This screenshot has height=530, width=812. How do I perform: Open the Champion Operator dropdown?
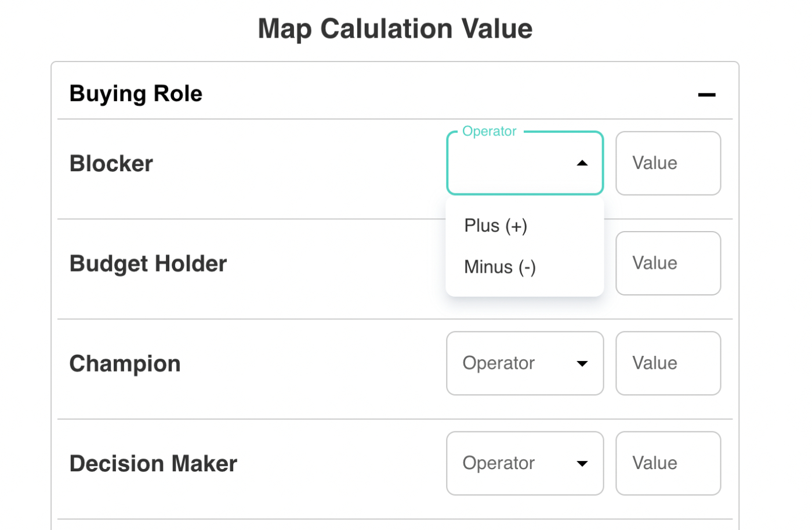[x=525, y=363]
